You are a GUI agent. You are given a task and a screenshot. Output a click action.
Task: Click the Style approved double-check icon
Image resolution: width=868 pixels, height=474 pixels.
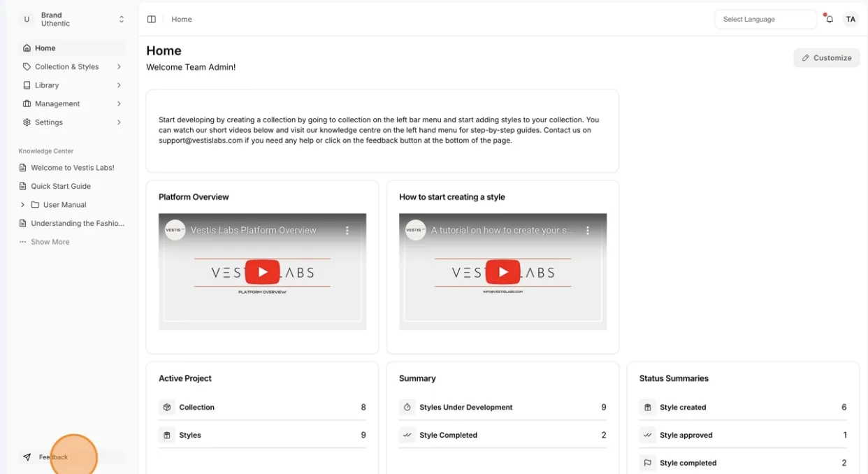pos(648,435)
